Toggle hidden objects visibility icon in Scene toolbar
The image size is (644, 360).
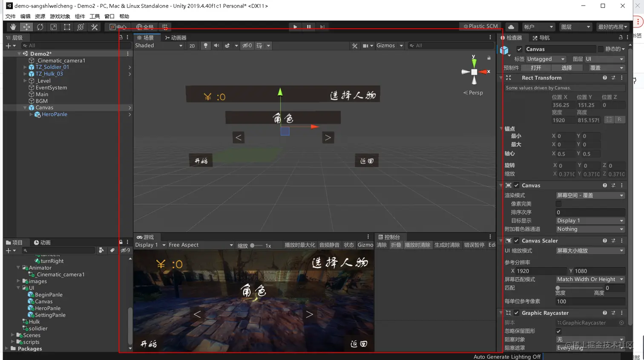coord(247,46)
